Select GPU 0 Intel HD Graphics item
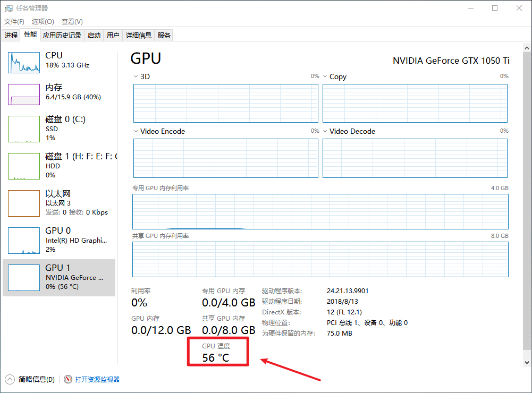 tap(24, 240)
